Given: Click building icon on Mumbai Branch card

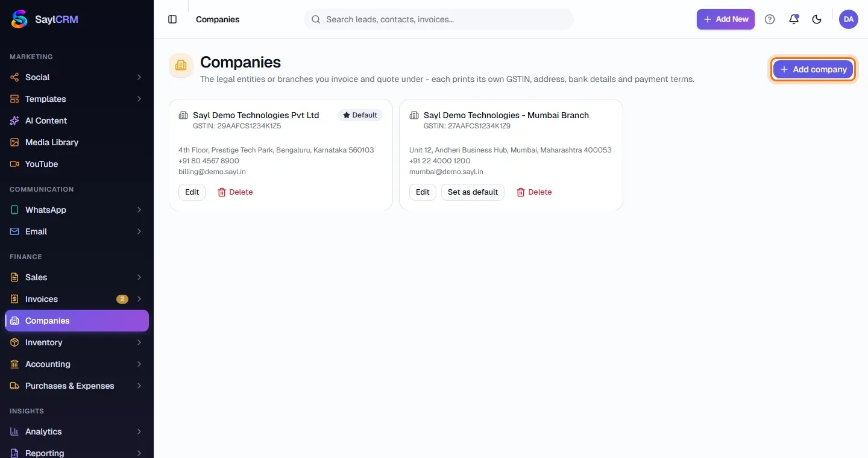Looking at the screenshot, I should 414,115.
